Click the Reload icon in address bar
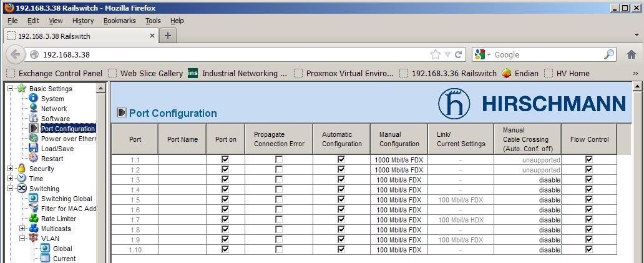Screen dimensions: 644x263 459,54
